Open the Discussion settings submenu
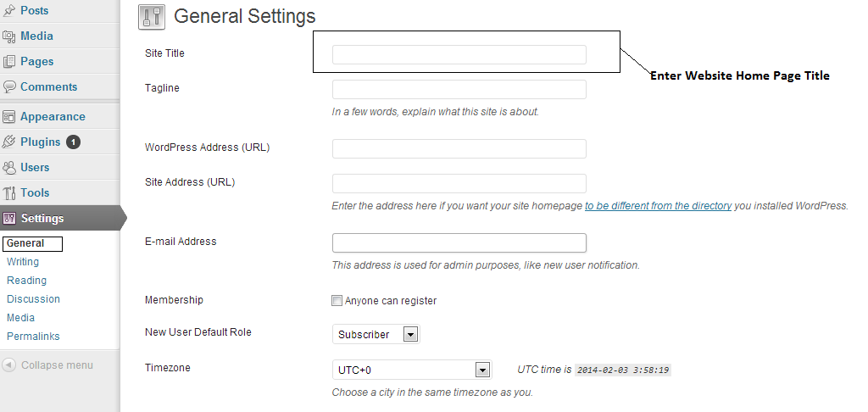Screen dimensions: 868x412 point(33,299)
